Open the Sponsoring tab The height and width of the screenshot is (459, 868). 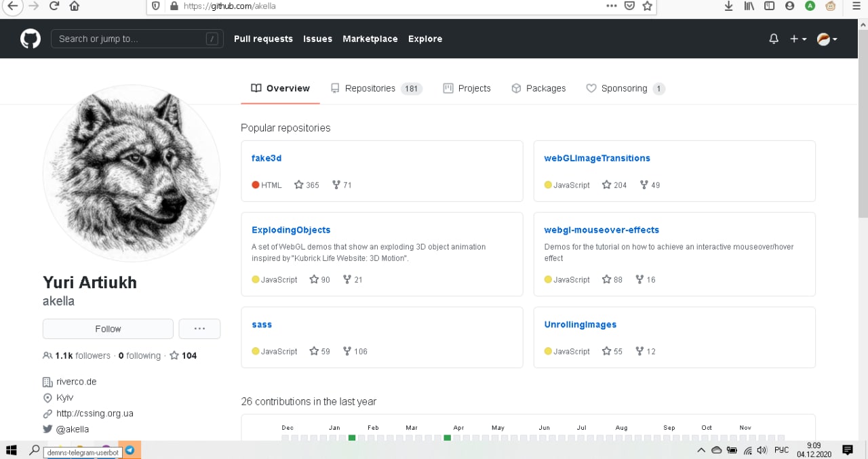(625, 88)
